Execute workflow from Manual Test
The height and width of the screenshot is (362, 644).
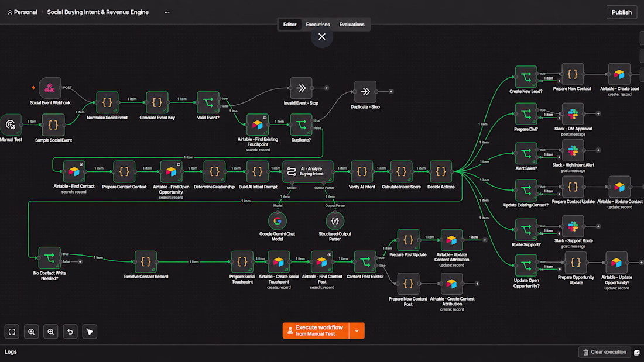point(316,331)
